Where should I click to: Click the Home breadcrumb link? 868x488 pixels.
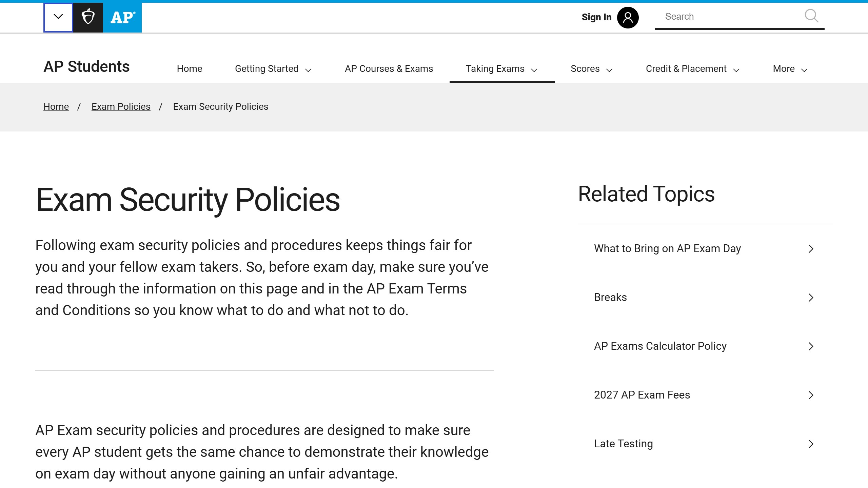pyautogui.click(x=56, y=107)
